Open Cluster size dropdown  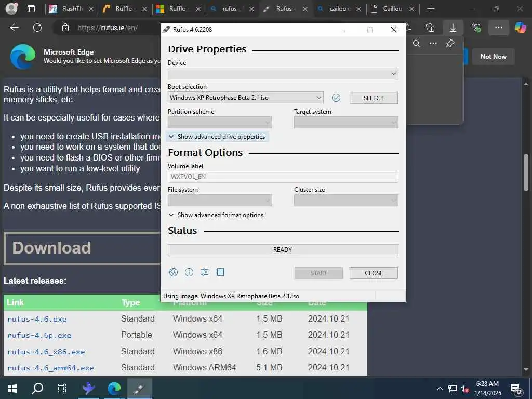pos(346,201)
